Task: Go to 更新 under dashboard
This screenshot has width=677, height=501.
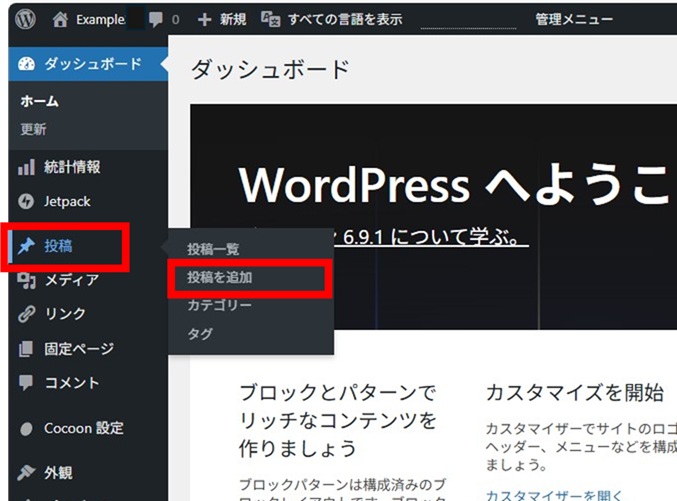Action: tap(33, 129)
